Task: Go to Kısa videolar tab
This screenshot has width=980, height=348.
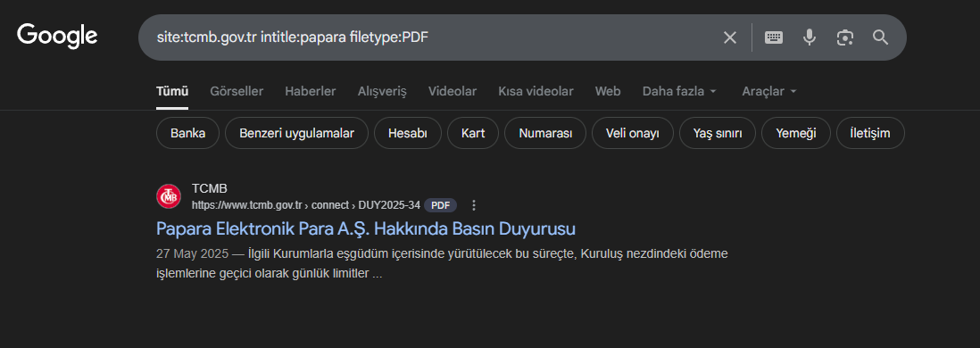Action: [x=536, y=91]
